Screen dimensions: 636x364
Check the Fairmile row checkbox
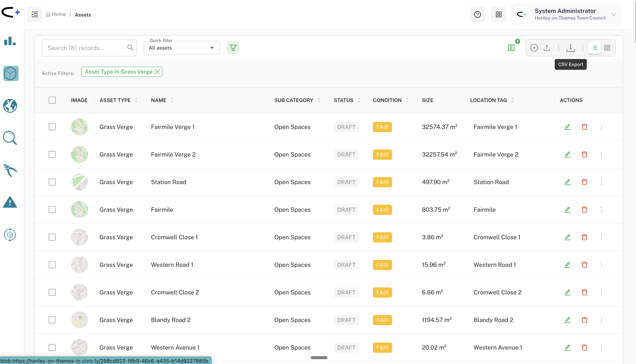click(x=52, y=210)
